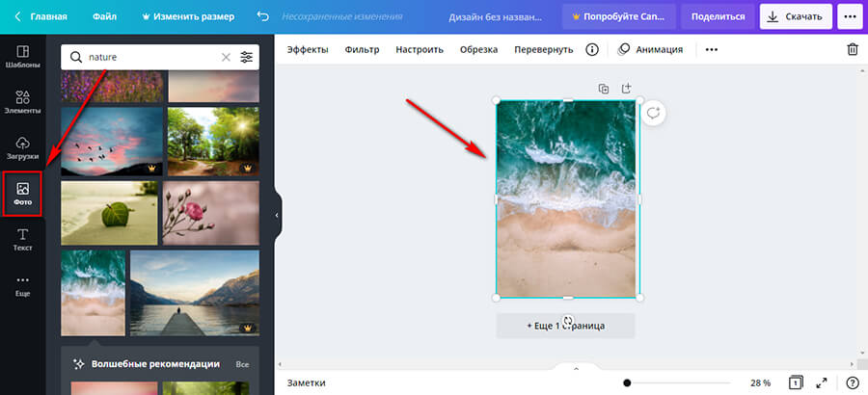Open the Текст sidebar panel

(x=23, y=240)
